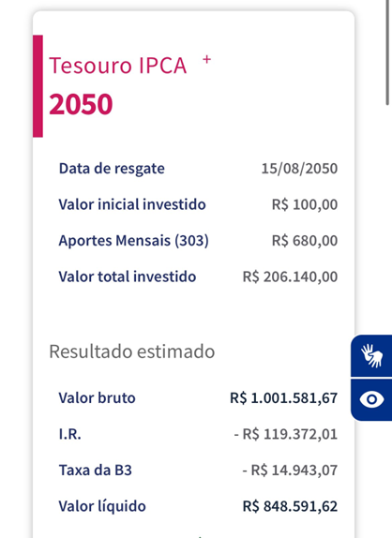
Task: Select the Aportes Mensais (303) label
Action: coord(133,241)
